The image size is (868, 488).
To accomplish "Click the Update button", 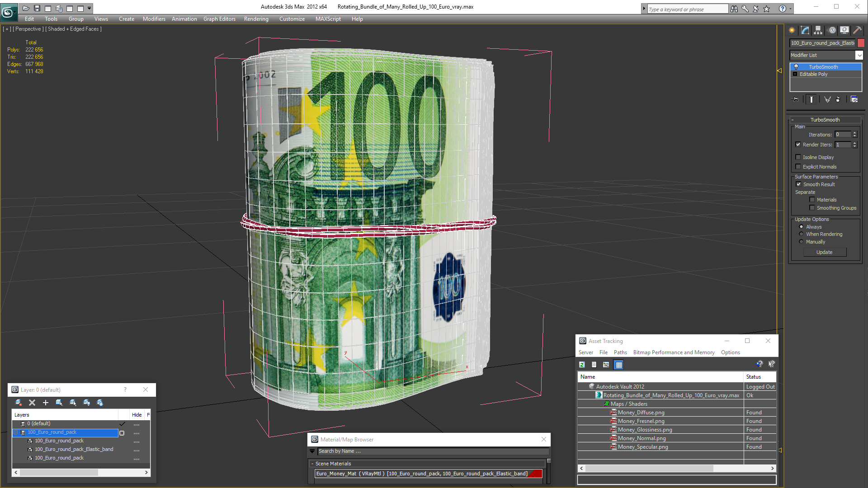I will (825, 252).
